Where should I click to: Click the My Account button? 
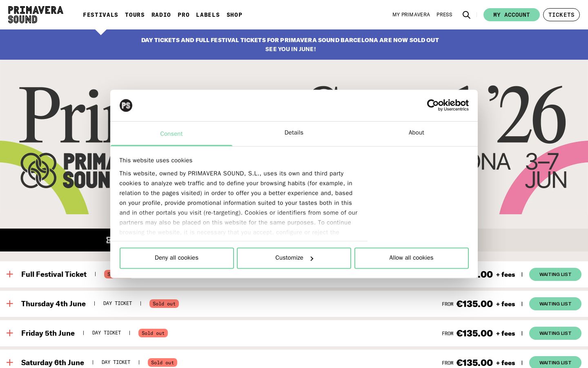coord(512,15)
